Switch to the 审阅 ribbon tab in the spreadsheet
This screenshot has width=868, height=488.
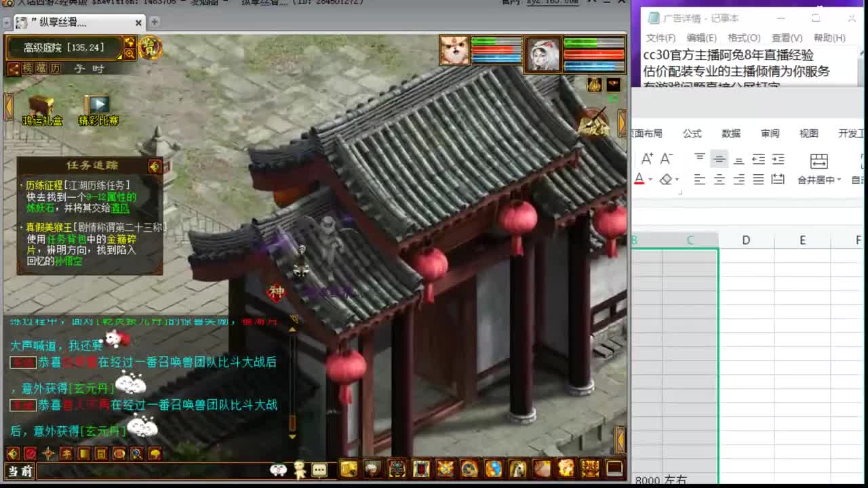point(770,134)
